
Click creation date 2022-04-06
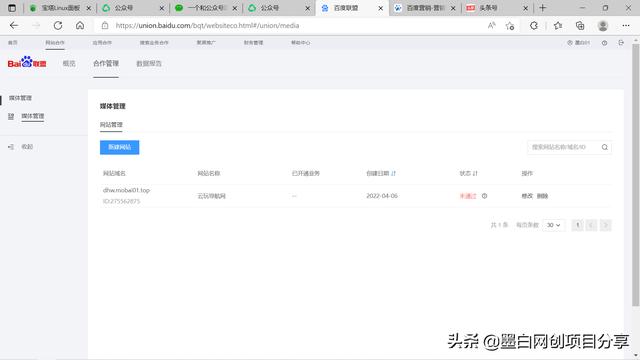click(382, 196)
